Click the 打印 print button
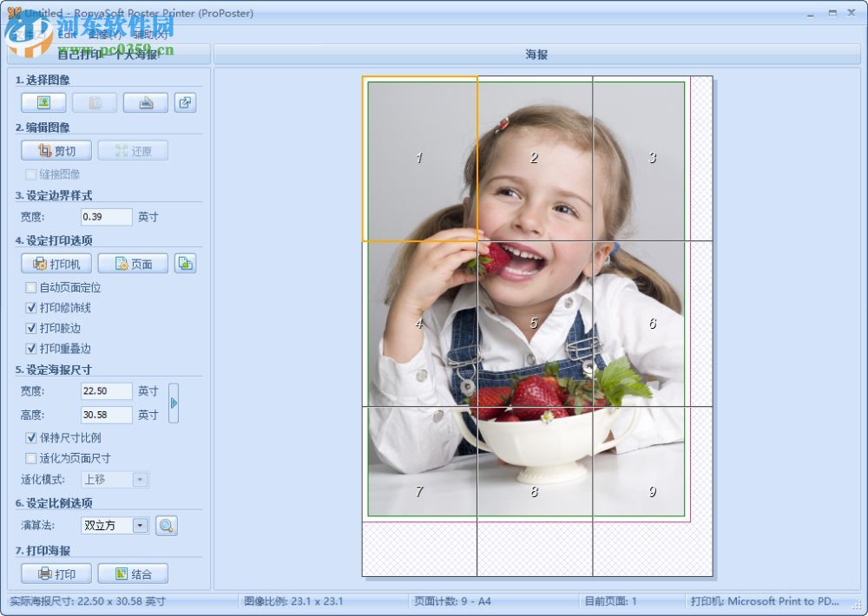 56,573
